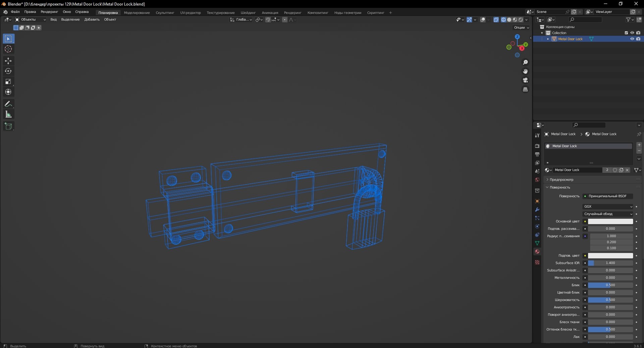Select the Measure ruler tool

(8, 114)
